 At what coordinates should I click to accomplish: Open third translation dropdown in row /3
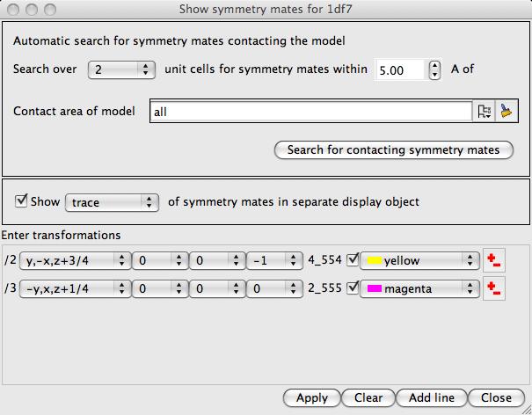pos(274,288)
